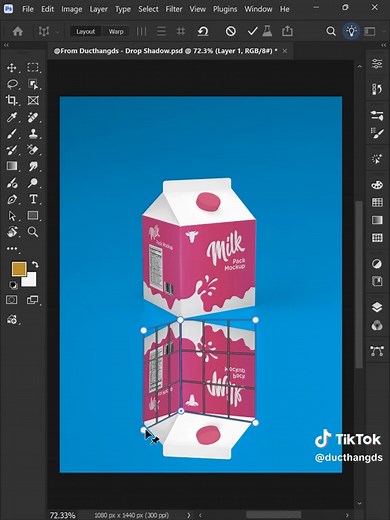Select the Crop tool
Image resolution: width=390 pixels, height=520 pixels.
[x=12, y=100]
